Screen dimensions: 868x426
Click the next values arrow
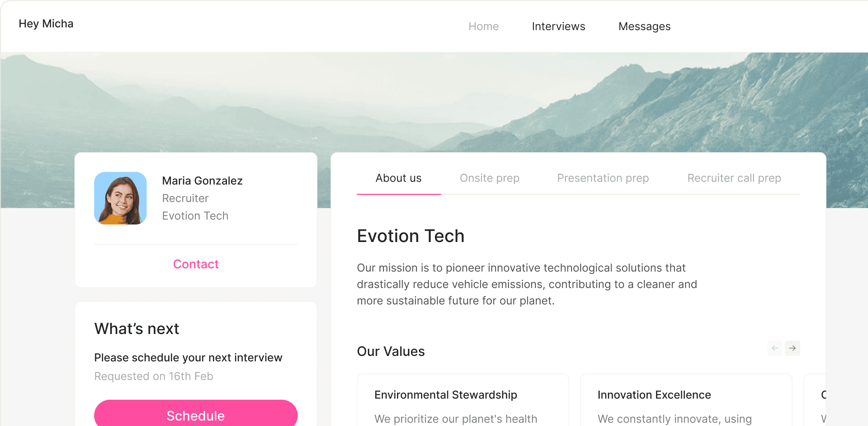(792, 348)
